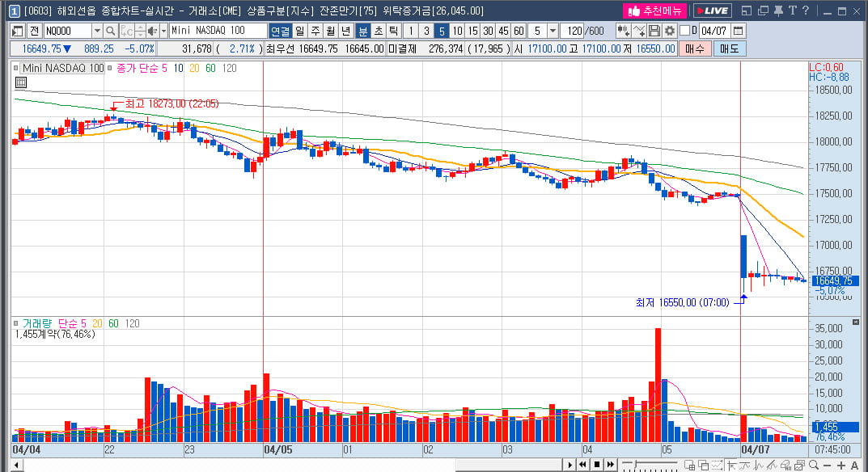Screen dimensions: 868x472
Task: Toggle the D checkbox beside date
Action: tap(684, 31)
